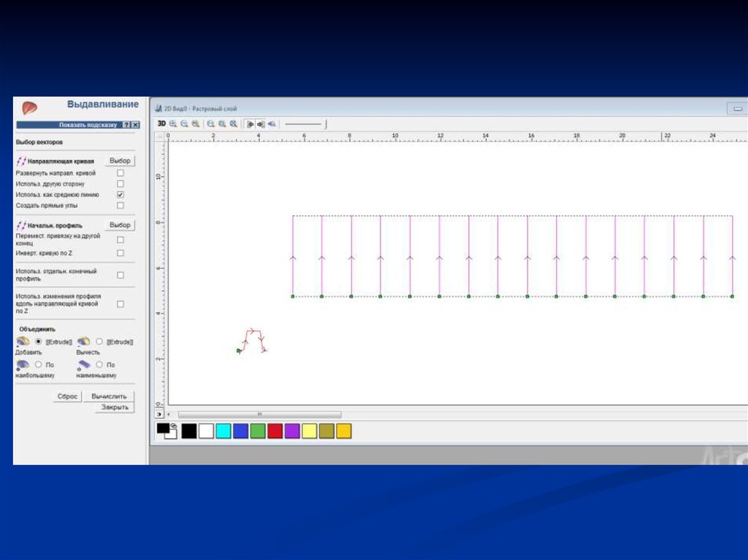The height and width of the screenshot is (560, 748).
Task: Click the 'Закрыть' button
Action: 115,407
